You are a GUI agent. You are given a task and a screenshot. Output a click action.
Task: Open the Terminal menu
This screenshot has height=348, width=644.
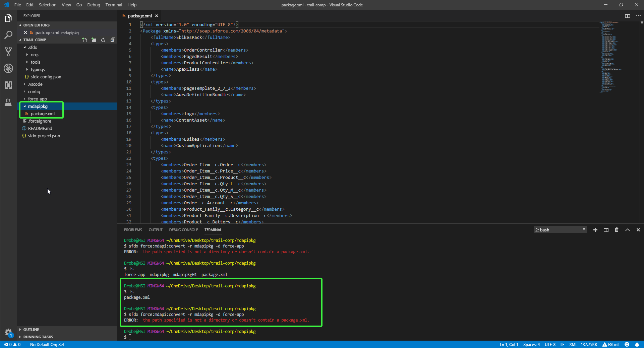tap(114, 5)
